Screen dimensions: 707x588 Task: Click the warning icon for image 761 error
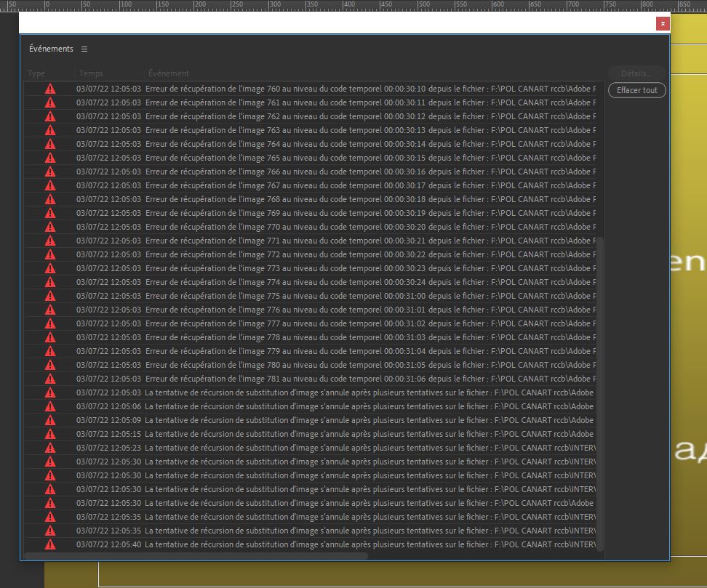50,102
